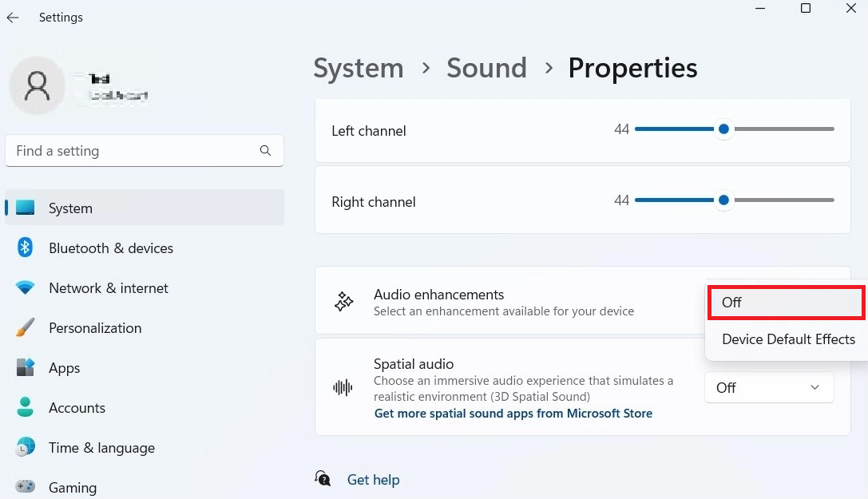Select the System sidebar icon
This screenshot has width=868, height=499.
pyautogui.click(x=25, y=208)
